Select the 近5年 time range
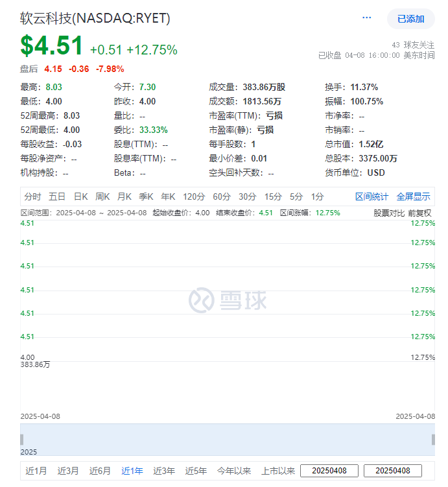 [x=196, y=471]
